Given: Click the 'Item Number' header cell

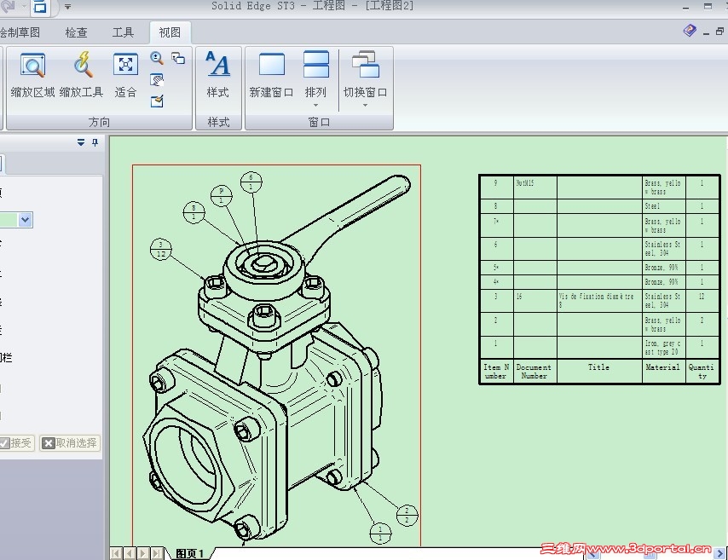Looking at the screenshot, I should click(x=496, y=371).
